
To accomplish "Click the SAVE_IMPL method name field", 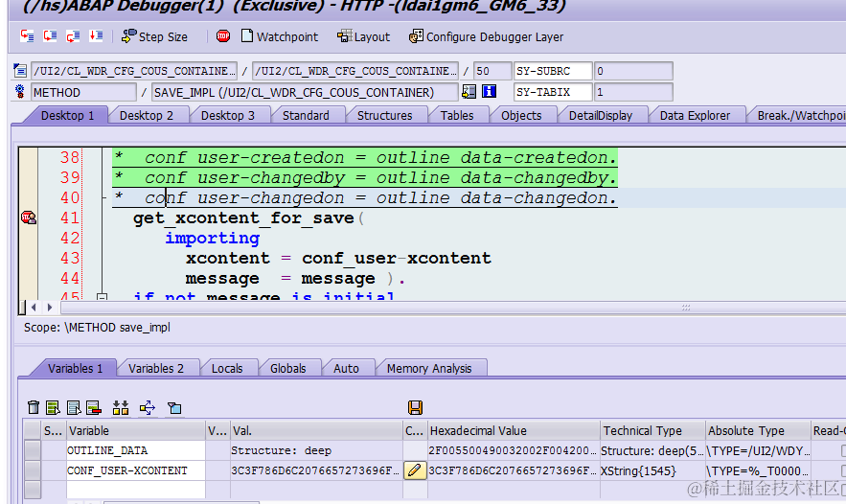I will click(305, 92).
